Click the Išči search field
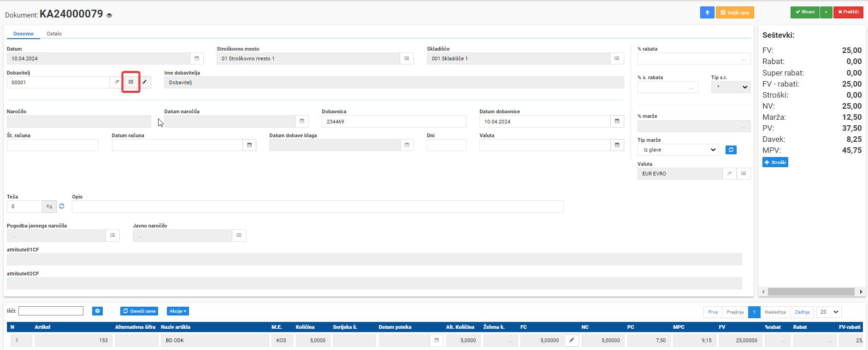Screen dimensions: 868x350 click(51, 311)
